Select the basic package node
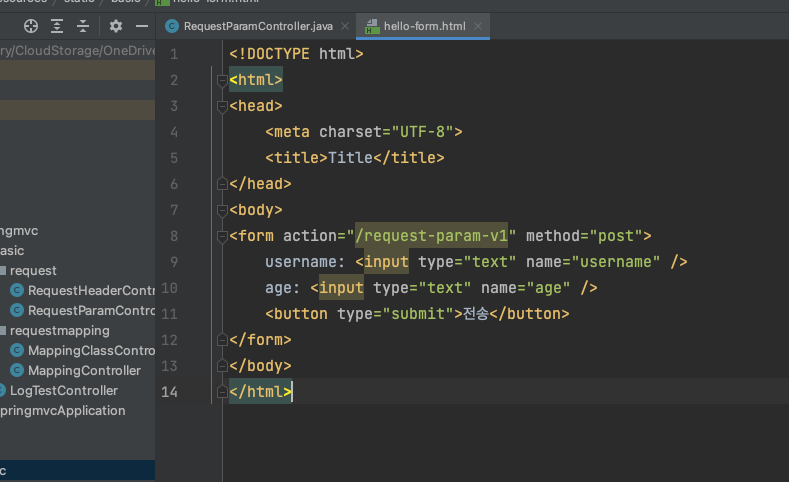The image size is (789, 482). pos(12,251)
